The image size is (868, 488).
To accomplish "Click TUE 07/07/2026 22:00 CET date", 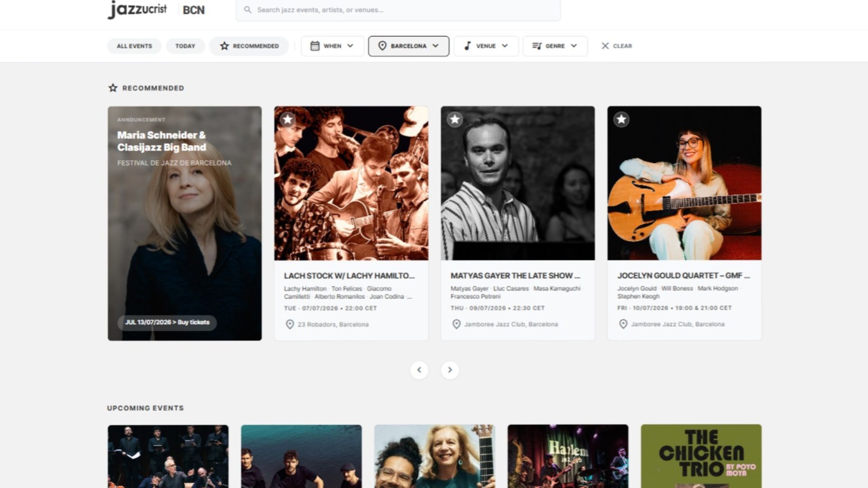I will coord(330,308).
